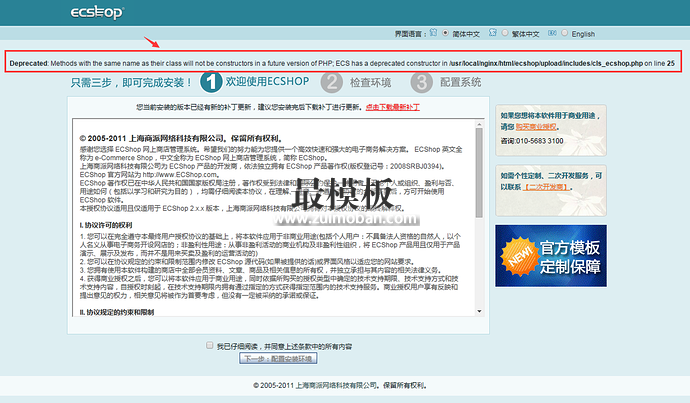Viewport: 690px width, 403px height.
Task: Click heading II. 协议规定的约束和限制
Action: (x=117, y=312)
